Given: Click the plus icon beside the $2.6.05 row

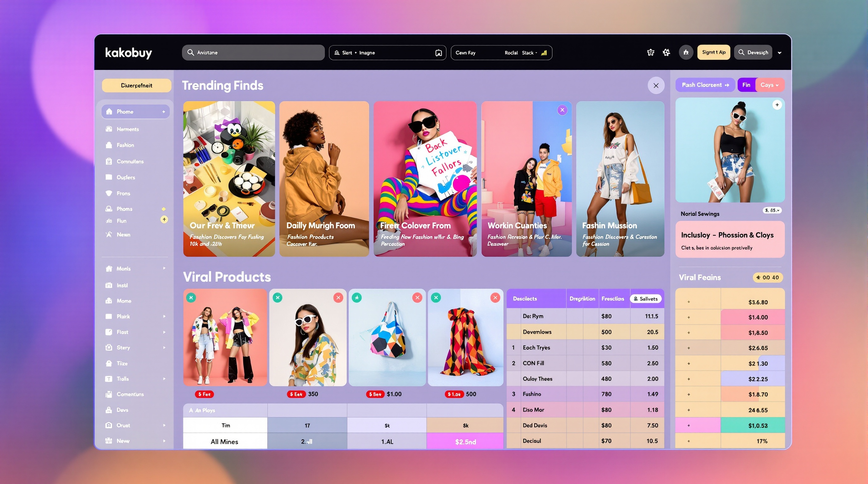Looking at the screenshot, I should tap(689, 348).
